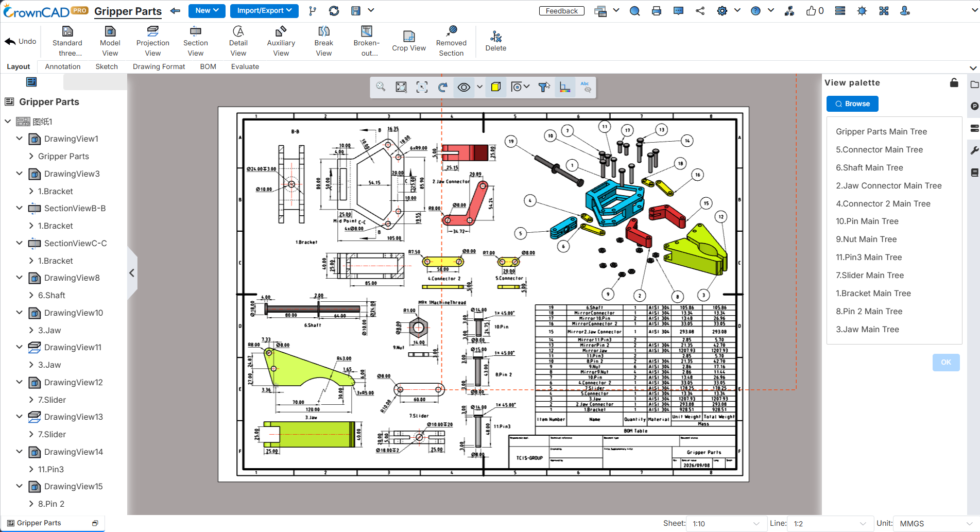The width and height of the screenshot is (980, 532).
Task: Open the New dropdown button
Action: click(207, 11)
